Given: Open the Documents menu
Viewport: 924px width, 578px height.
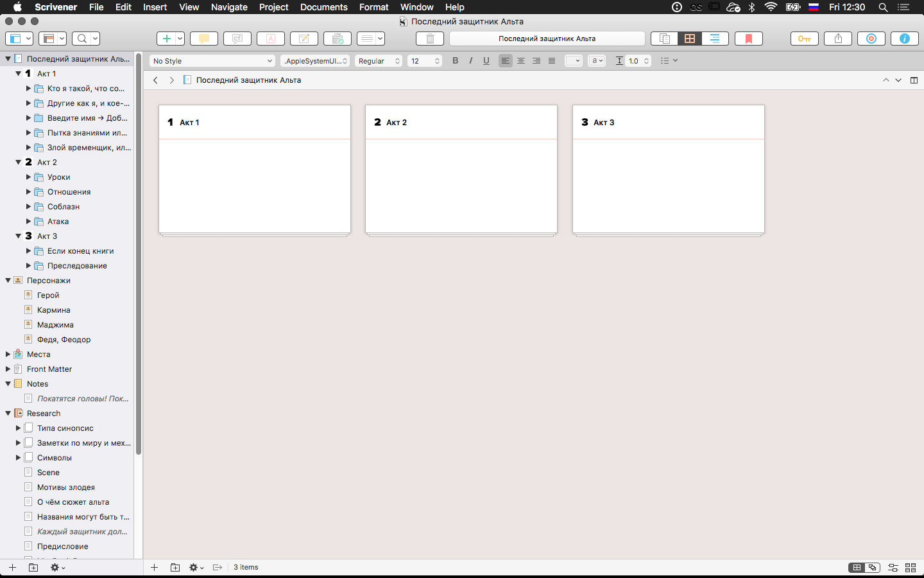Looking at the screenshot, I should point(323,7).
